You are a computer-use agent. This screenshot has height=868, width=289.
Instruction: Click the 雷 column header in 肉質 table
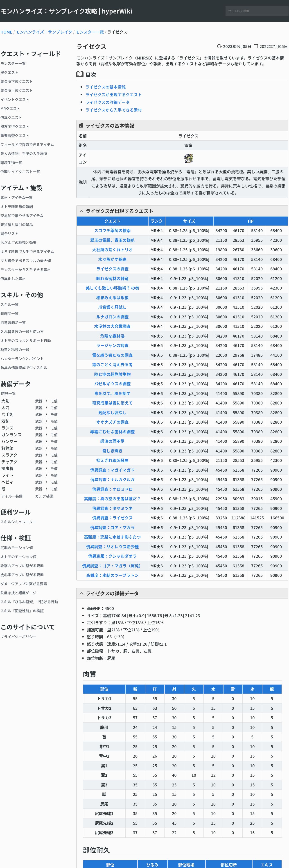(233, 689)
